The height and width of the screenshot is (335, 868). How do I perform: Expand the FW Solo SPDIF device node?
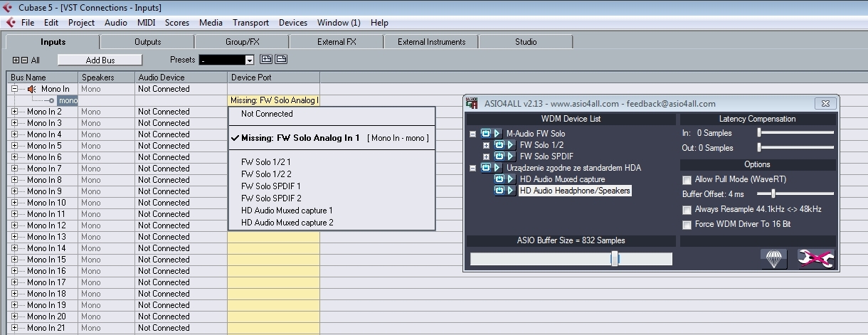pos(487,156)
